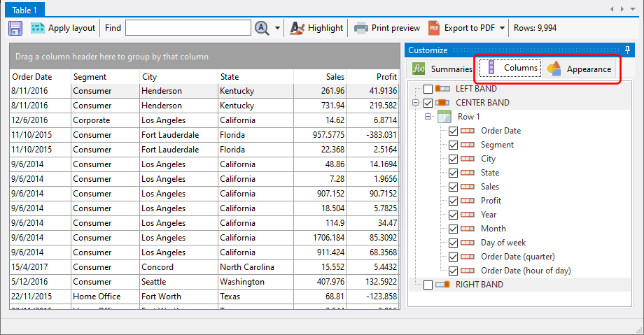Uncheck the Order Date column checkbox
The image size is (644, 335).
click(x=453, y=131)
